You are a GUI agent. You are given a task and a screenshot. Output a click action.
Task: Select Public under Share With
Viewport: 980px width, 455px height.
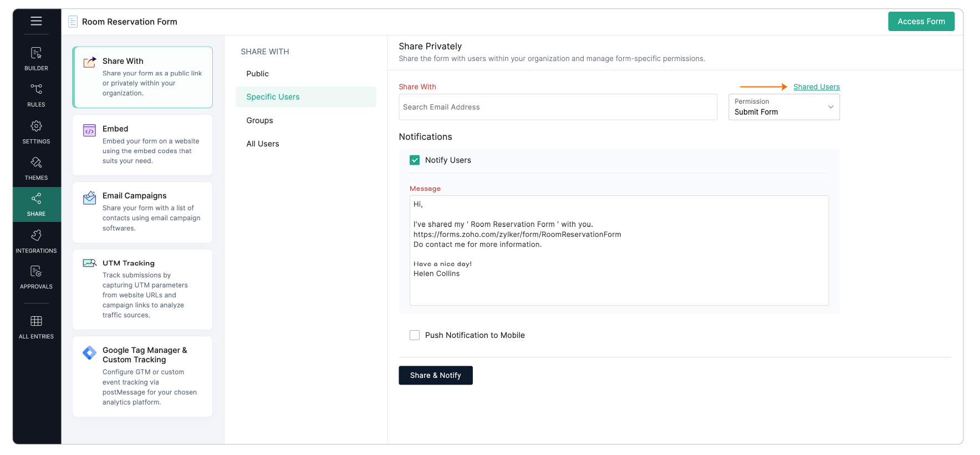(258, 74)
